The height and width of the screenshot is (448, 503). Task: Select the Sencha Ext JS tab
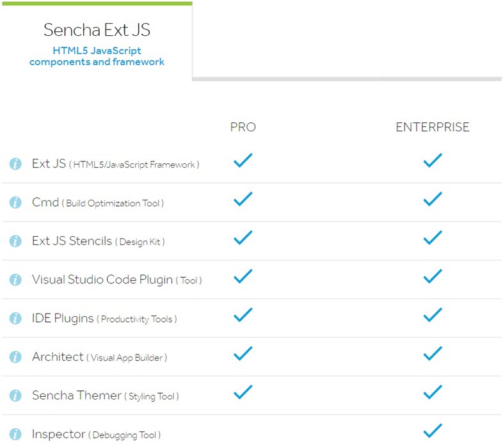coord(97,41)
